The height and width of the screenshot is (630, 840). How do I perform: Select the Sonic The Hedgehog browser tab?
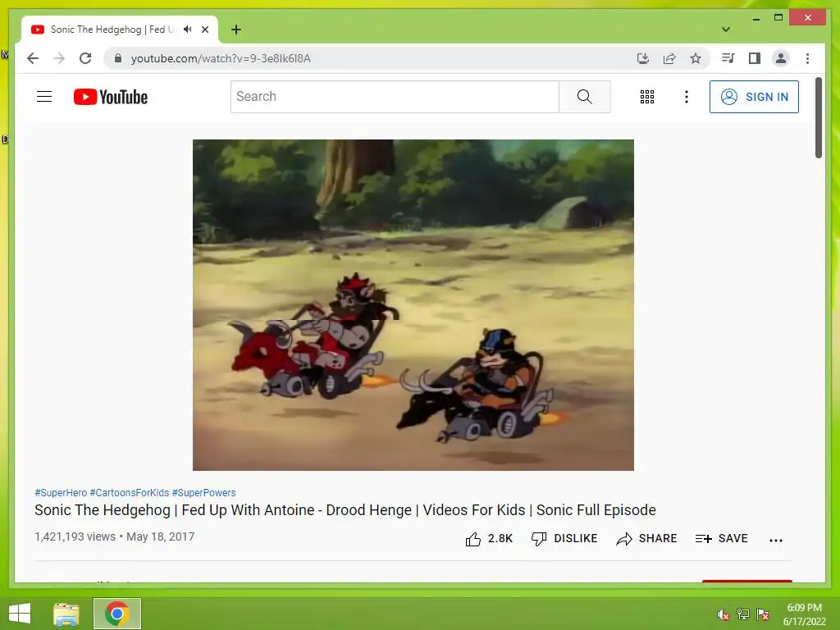click(120, 30)
